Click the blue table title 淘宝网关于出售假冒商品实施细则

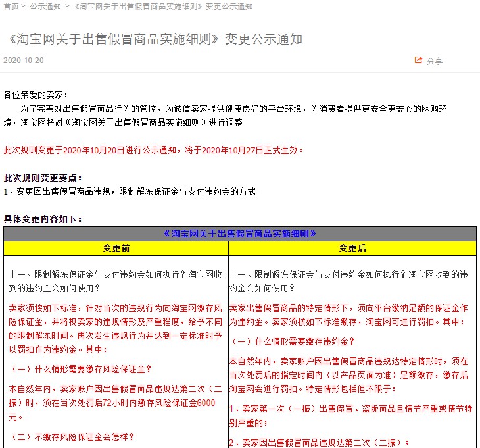click(x=240, y=234)
